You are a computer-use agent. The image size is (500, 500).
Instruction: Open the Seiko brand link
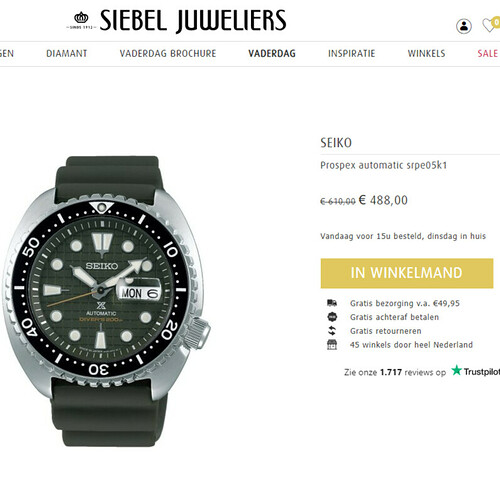coord(336,143)
